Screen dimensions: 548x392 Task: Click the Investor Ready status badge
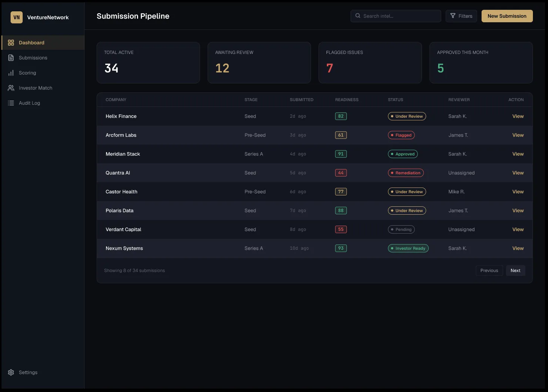(408, 248)
